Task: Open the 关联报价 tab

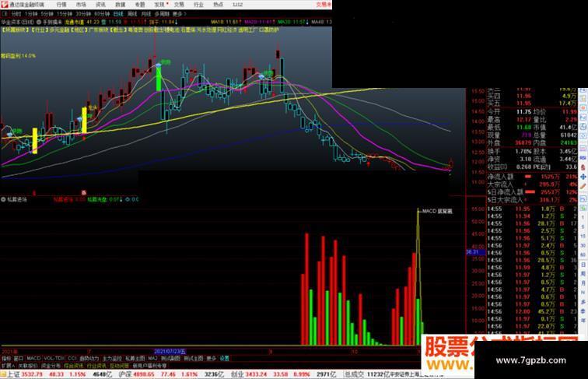Action: [28, 366]
